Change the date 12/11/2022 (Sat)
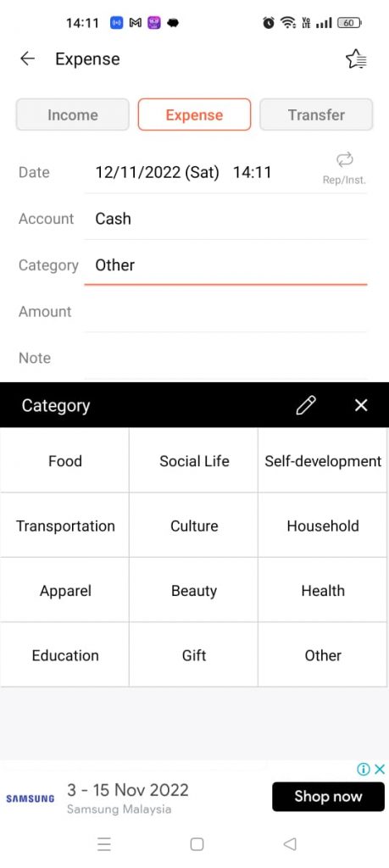This screenshot has width=389, height=868. (x=157, y=172)
